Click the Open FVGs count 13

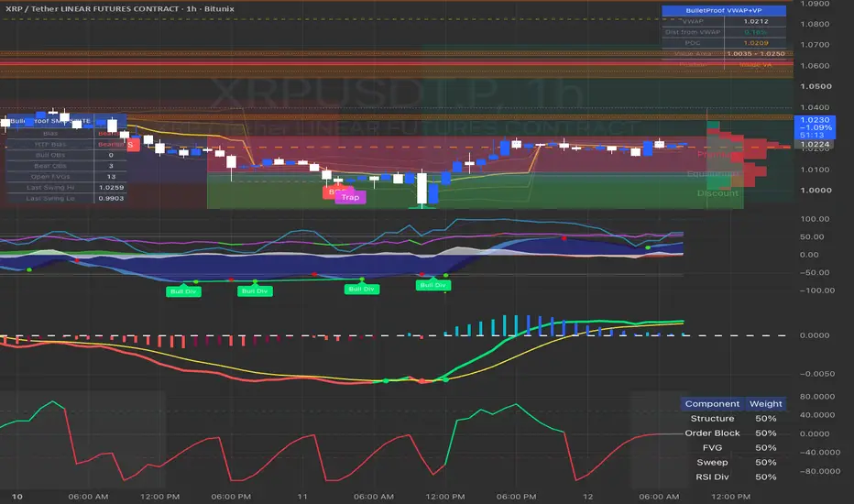pos(111,177)
